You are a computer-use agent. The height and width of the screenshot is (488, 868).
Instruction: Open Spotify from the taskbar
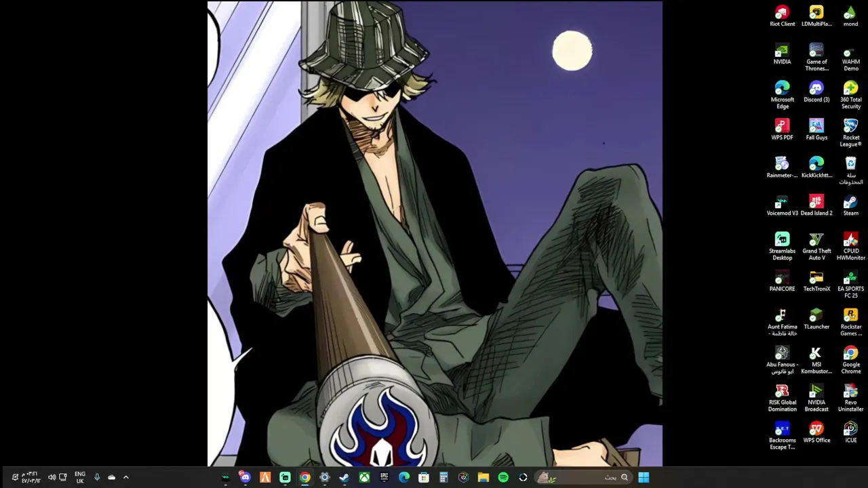pyautogui.click(x=503, y=477)
